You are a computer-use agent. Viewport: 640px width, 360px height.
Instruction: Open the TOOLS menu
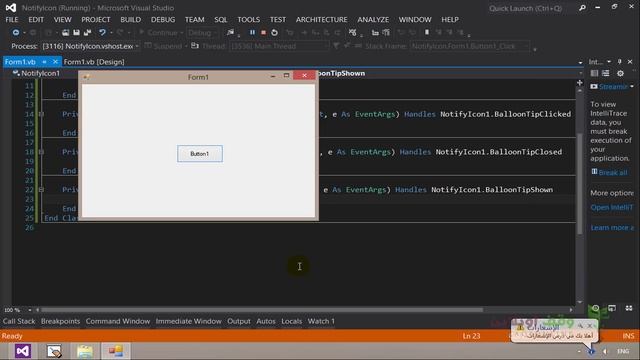(x=249, y=20)
